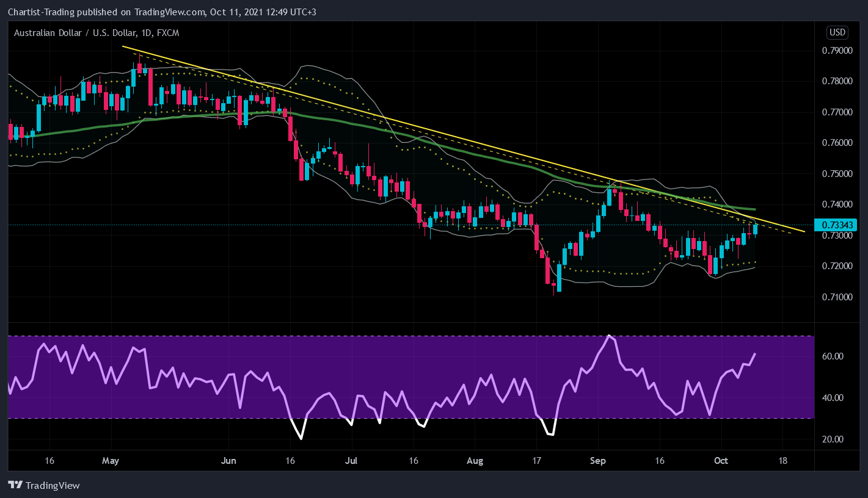Click the RSI 60.00 scale label
Image resolution: width=868 pixels, height=498 pixels.
tap(834, 356)
